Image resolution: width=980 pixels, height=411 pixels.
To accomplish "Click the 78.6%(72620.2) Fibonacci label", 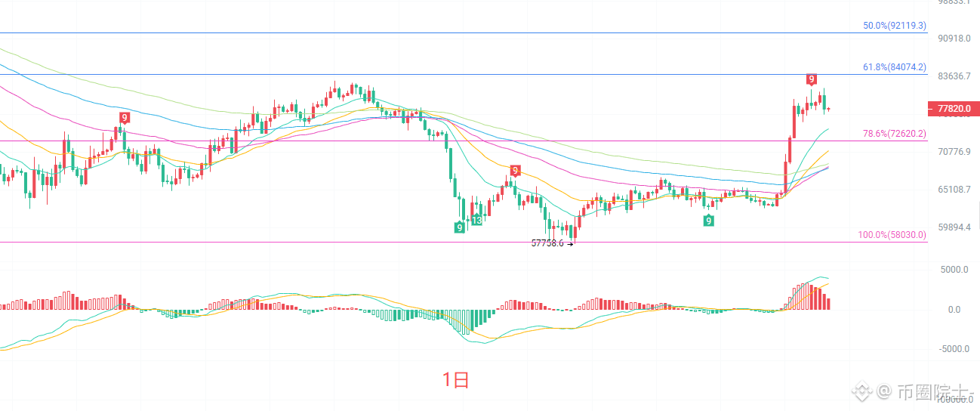I will point(894,134).
